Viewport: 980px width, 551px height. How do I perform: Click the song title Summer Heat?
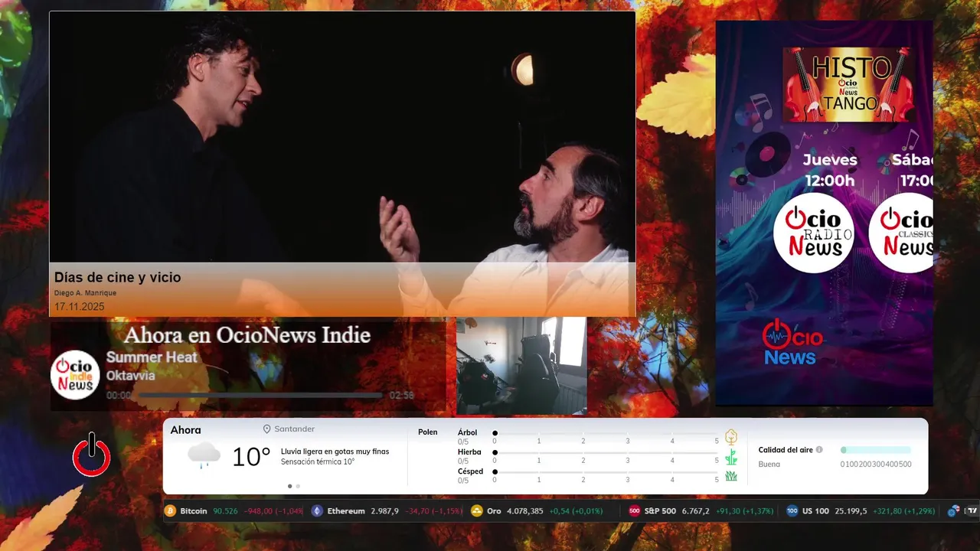tap(152, 357)
